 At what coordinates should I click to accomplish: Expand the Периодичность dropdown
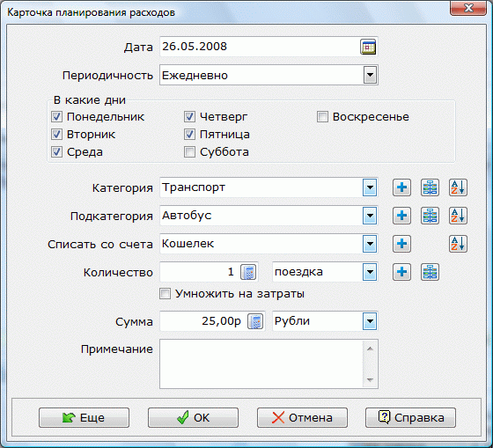370,75
